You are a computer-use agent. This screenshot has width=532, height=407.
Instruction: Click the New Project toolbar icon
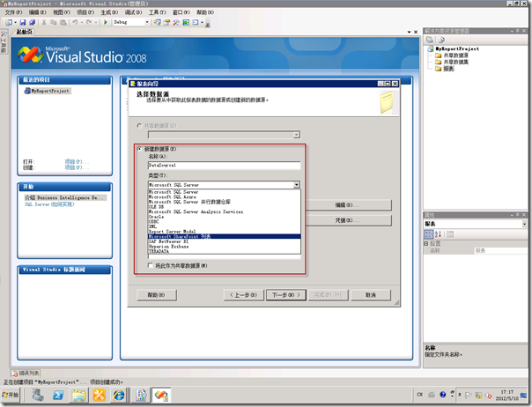tap(9, 22)
